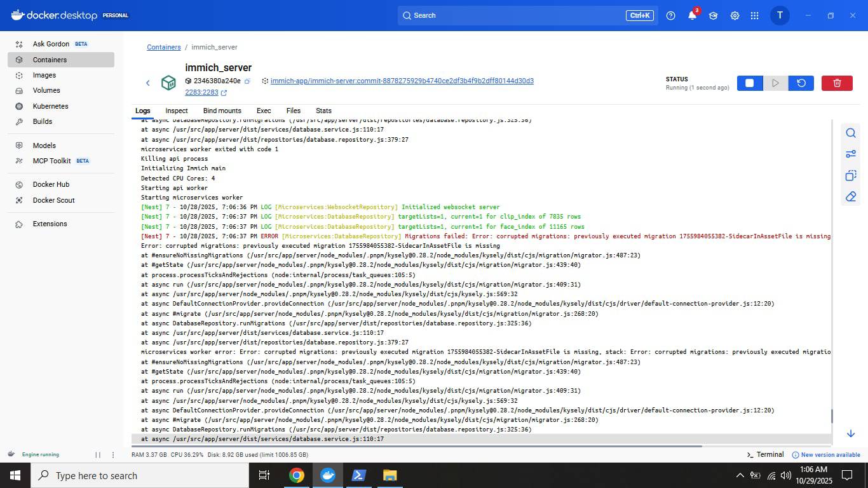Open the engine options three-dot menu

[x=113, y=455]
